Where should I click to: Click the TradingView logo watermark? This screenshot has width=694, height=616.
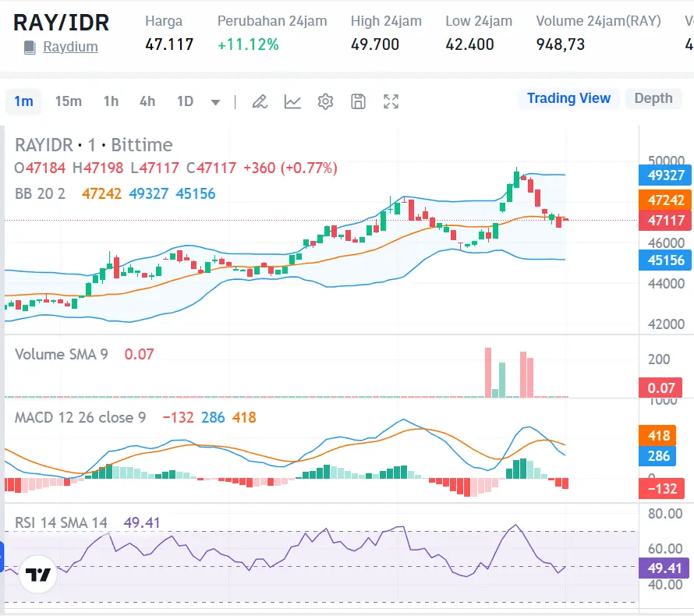click(x=37, y=575)
